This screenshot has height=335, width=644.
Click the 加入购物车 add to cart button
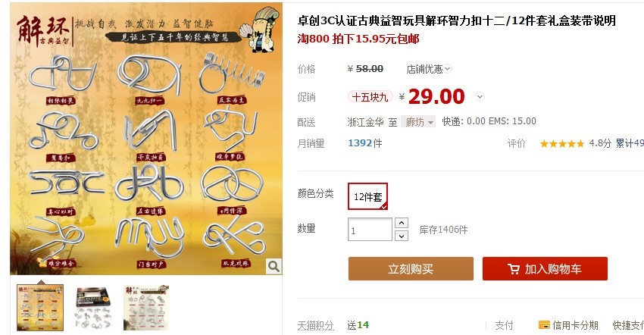tap(545, 269)
